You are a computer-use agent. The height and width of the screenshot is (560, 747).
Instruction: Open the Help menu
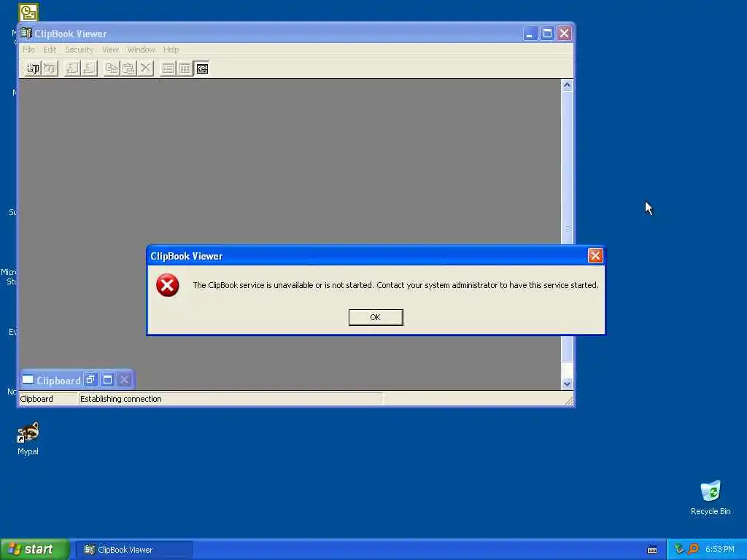(171, 50)
